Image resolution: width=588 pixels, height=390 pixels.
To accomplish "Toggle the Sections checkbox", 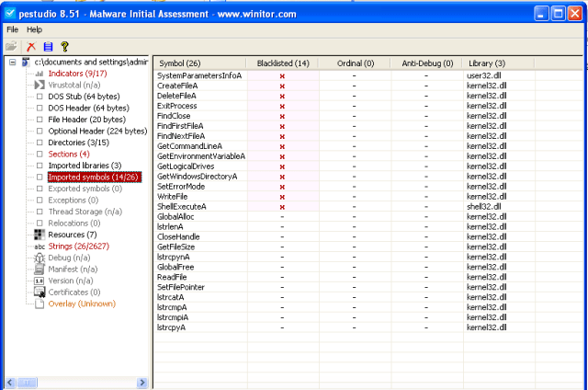I will tap(40, 155).
